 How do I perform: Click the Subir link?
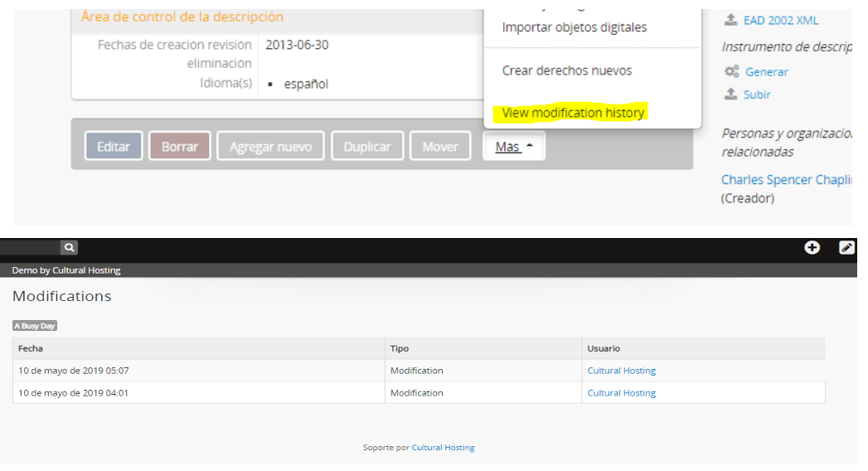(x=757, y=95)
